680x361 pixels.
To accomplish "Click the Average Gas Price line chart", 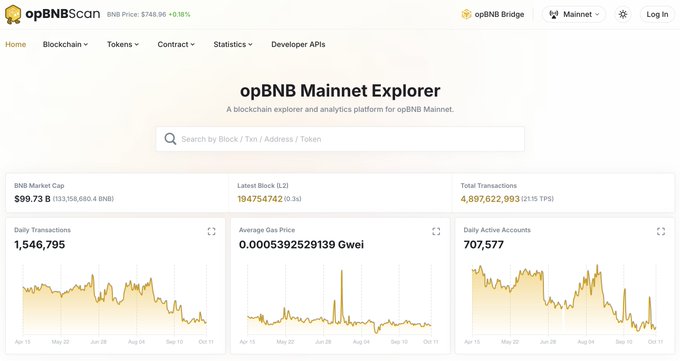I will 339,300.
